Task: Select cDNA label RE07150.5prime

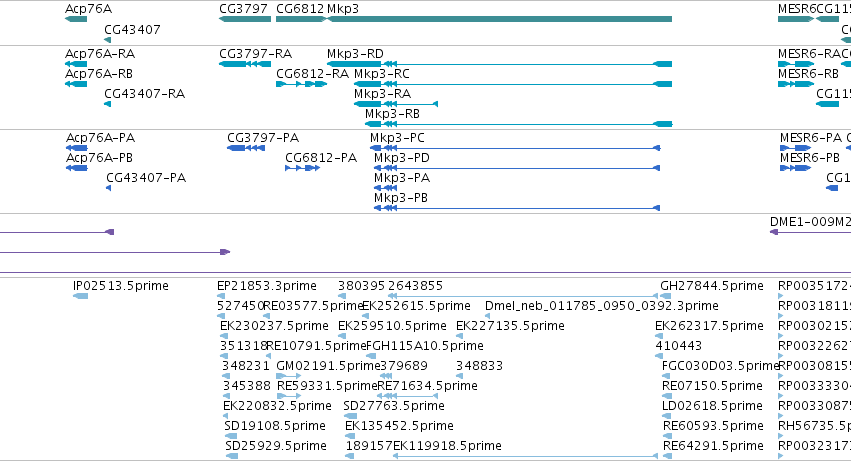Action: 712,386
